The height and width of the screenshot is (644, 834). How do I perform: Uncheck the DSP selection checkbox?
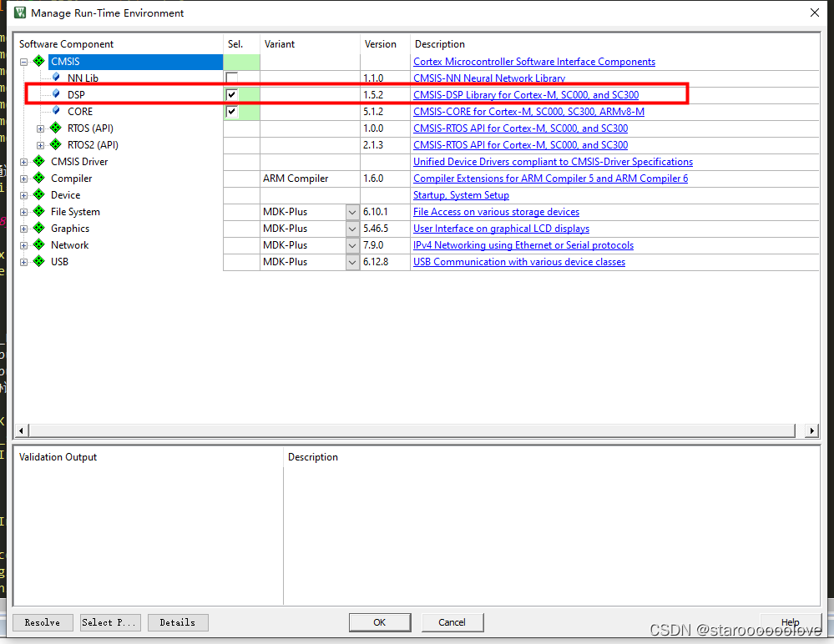coord(231,94)
